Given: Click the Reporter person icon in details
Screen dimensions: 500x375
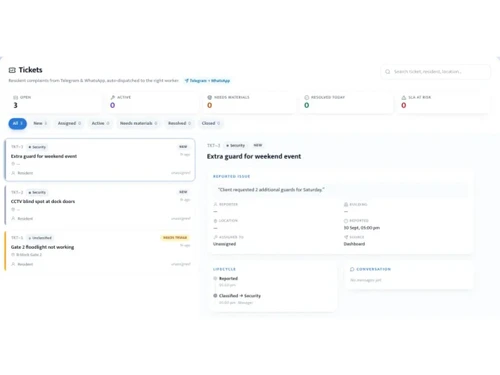Looking at the screenshot, I should tap(215, 204).
